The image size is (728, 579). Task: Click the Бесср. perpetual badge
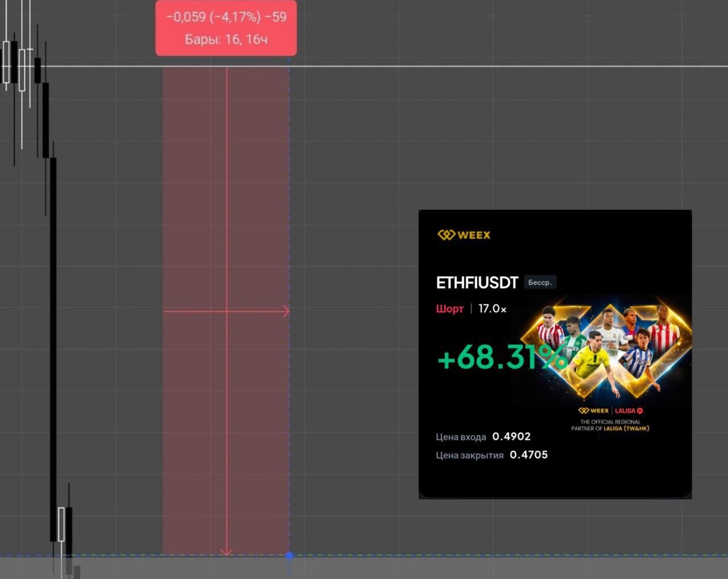tap(540, 282)
